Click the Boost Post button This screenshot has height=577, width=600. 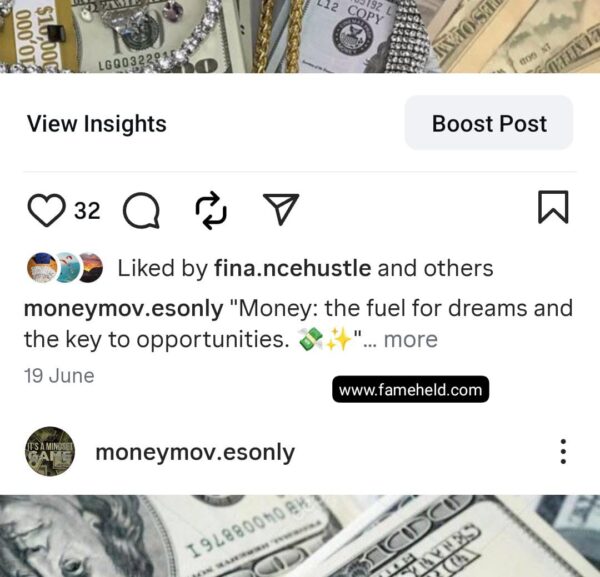489,122
